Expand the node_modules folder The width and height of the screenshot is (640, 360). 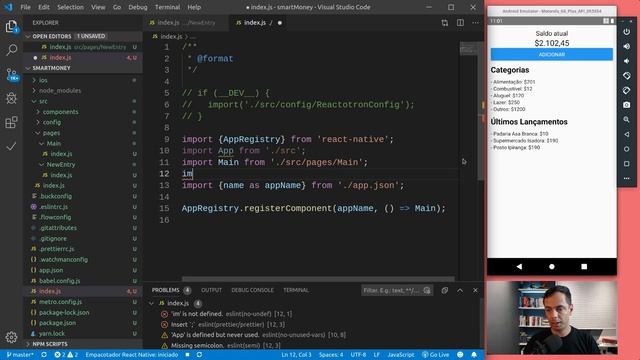coord(83,91)
